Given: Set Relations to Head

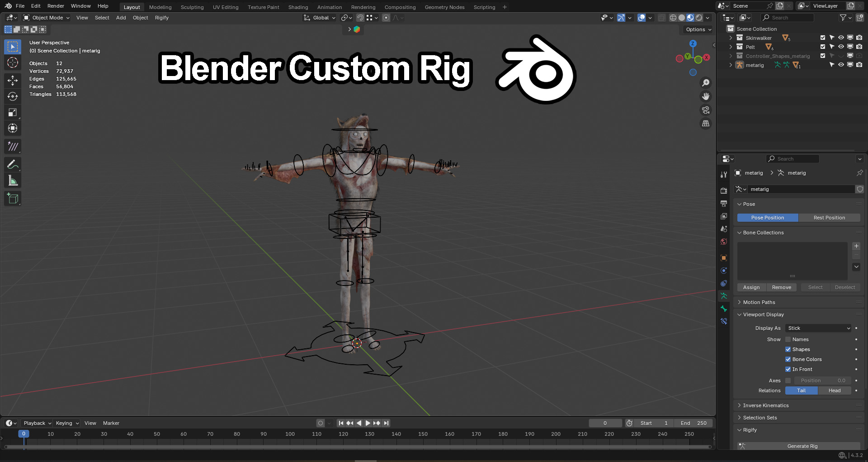Looking at the screenshot, I should click(x=835, y=391).
